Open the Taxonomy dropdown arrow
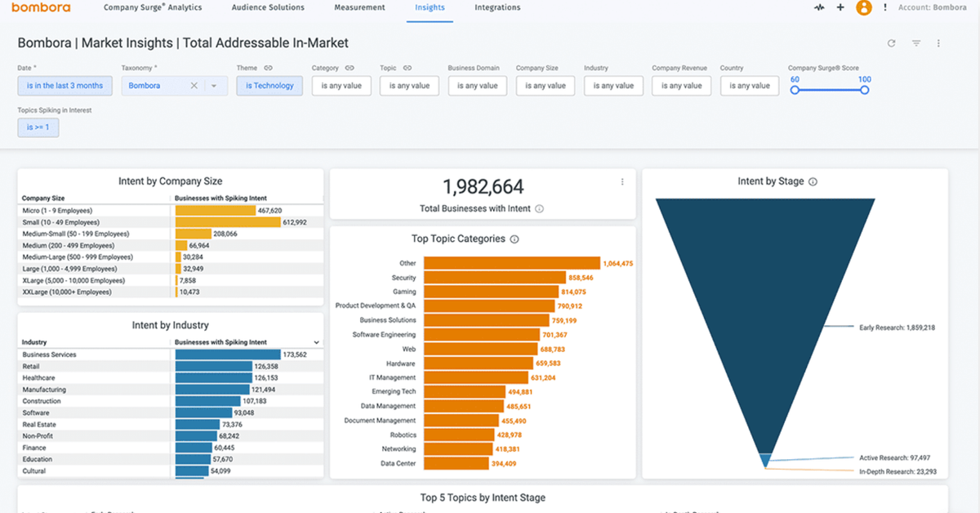 pos(214,86)
